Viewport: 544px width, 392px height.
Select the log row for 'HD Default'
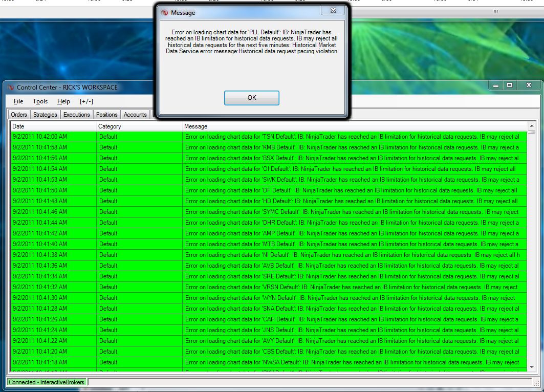click(x=269, y=201)
